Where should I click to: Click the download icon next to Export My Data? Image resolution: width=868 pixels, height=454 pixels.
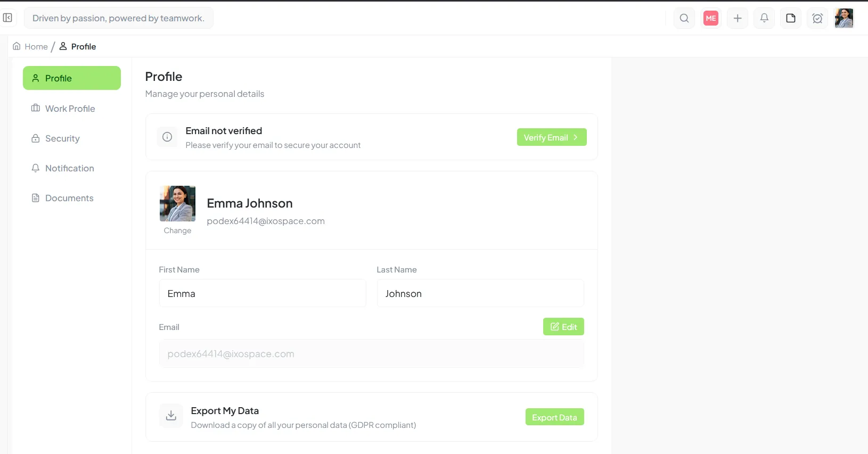[170, 416]
